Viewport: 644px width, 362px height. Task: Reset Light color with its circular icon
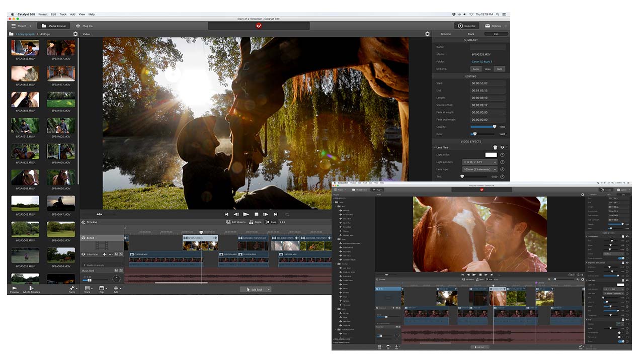coord(502,155)
